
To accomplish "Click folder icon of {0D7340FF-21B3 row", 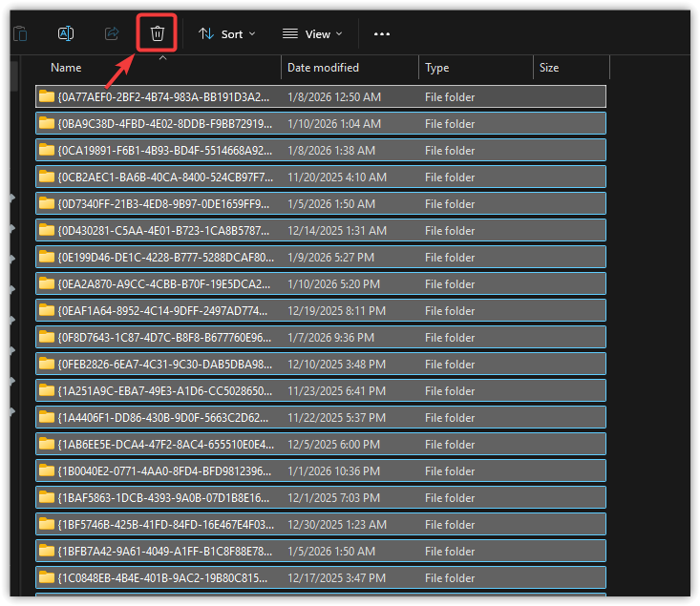I will tap(47, 203).
